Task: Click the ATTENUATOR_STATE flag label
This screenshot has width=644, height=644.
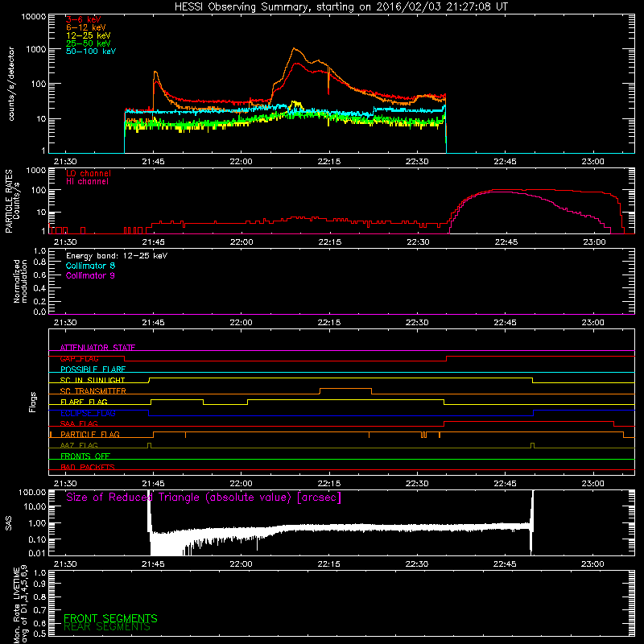Action: 97,348
